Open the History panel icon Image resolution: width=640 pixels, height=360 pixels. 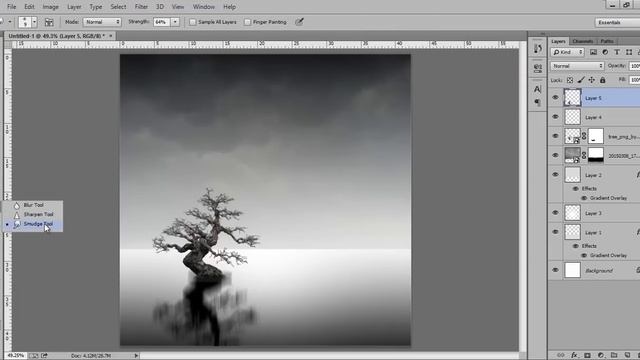pos(538,49)
